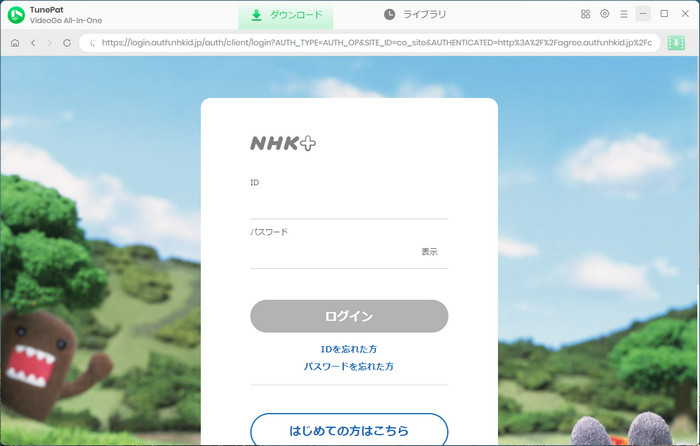Click the ログイン button

pos(349,316)
